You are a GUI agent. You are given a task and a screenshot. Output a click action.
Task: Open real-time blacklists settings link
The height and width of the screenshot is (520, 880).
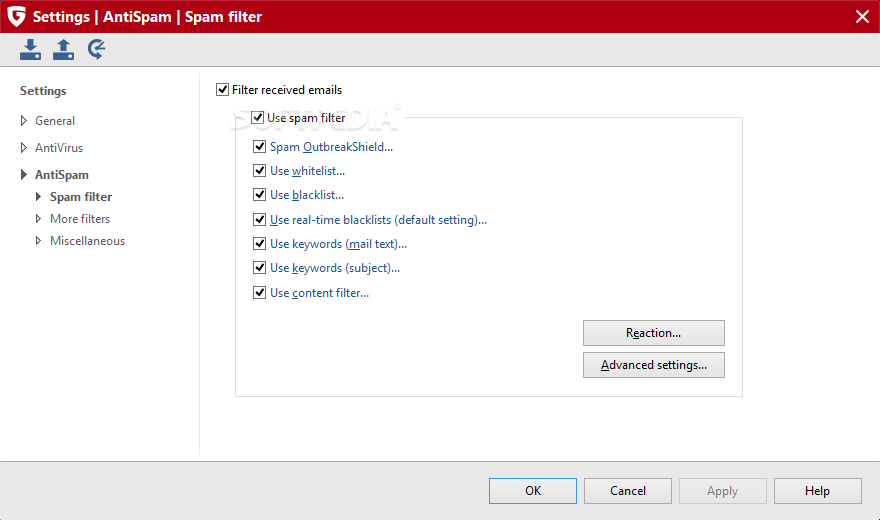pyautogui.click(x=378, y=220)
